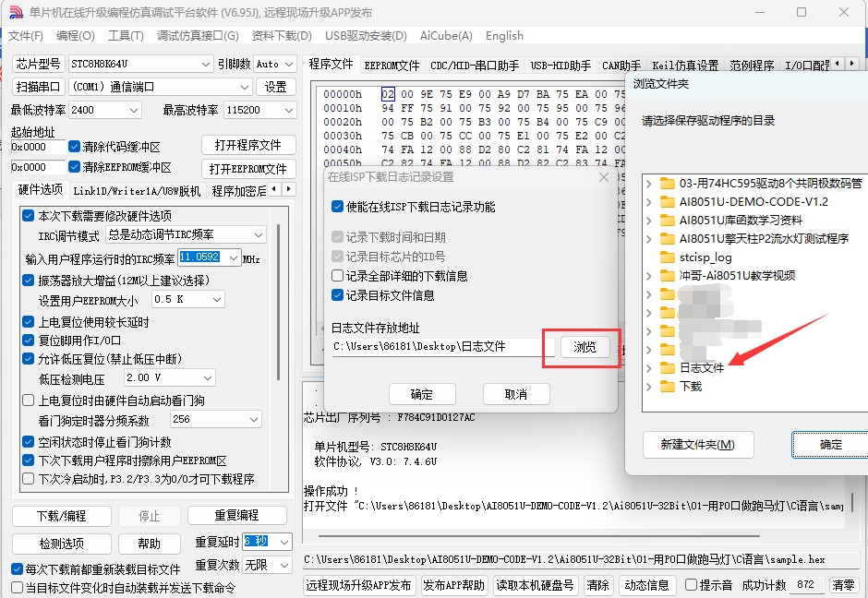Uncheck 记录目标文件信息 checkbox

point(337,295)
